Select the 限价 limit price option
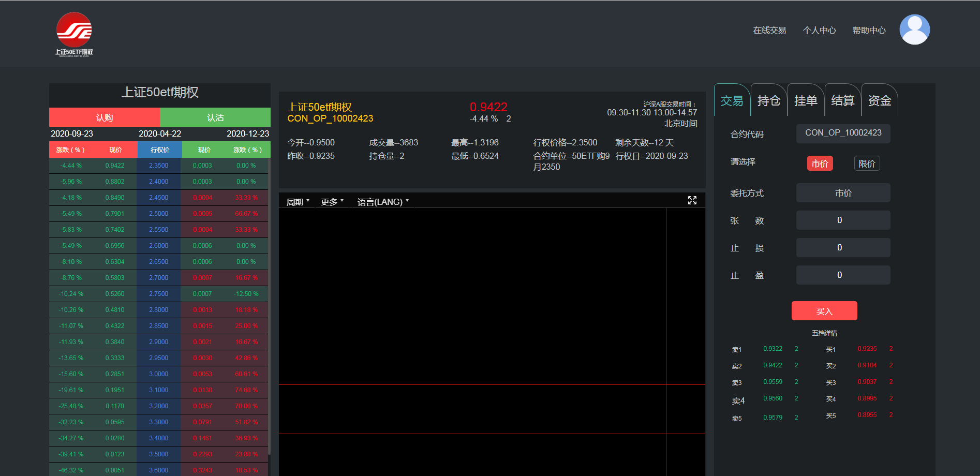Viewport: 980px width, 476px height. click(x=866, y=163)
